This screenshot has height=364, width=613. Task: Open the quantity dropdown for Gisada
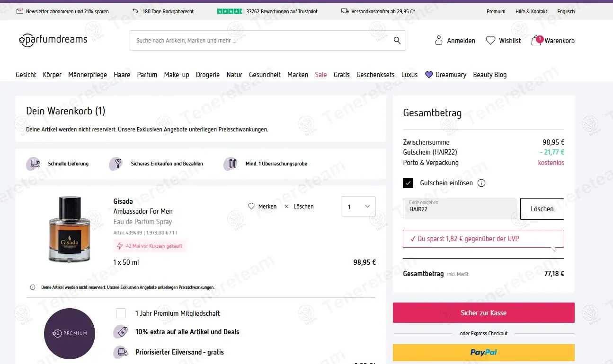pyautogui.click(x=358, y=207)
